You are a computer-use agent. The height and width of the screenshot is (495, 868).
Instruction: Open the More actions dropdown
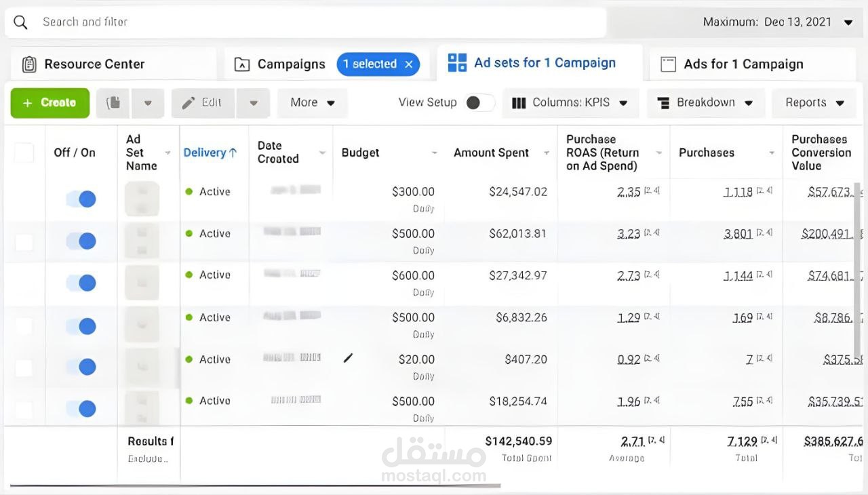(312, 103)
